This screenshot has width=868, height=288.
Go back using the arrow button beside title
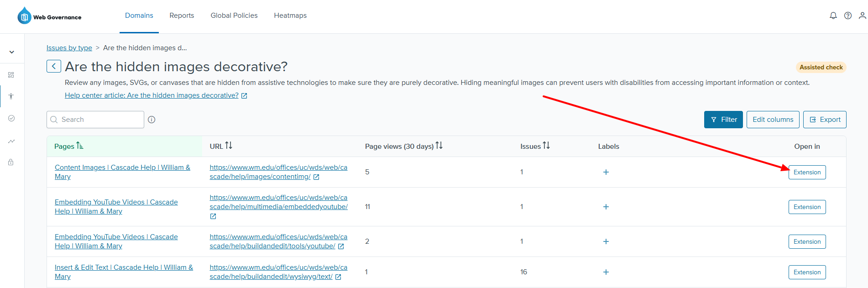point(54,66)
